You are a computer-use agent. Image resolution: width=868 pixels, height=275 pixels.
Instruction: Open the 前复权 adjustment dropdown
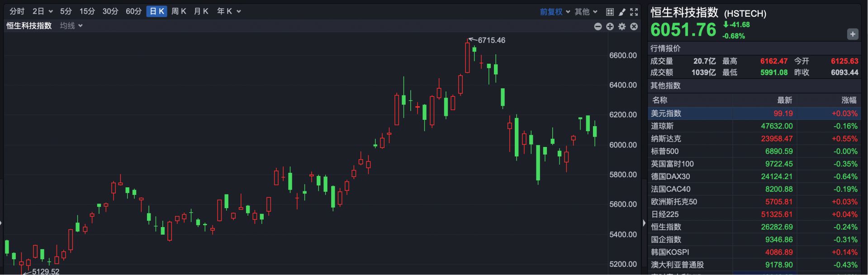coord(555,12)
